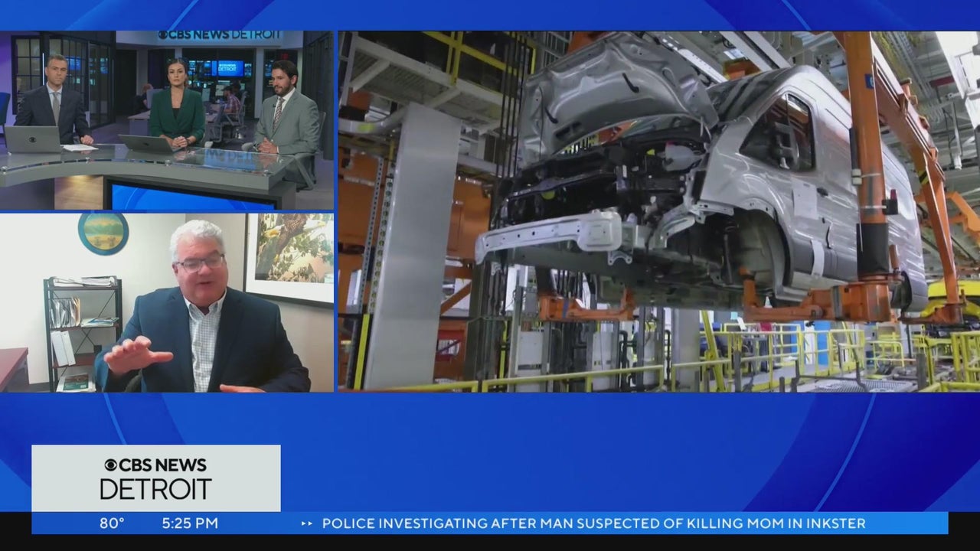Select the 80° temperature reading
Screen dimensions: 980x551
112,523
